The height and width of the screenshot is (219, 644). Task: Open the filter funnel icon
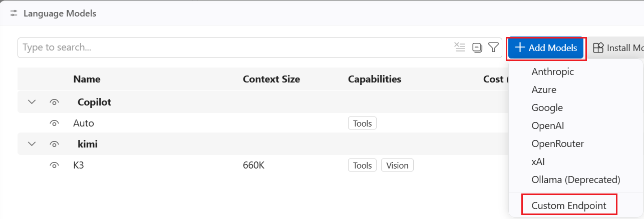(493, 47)
